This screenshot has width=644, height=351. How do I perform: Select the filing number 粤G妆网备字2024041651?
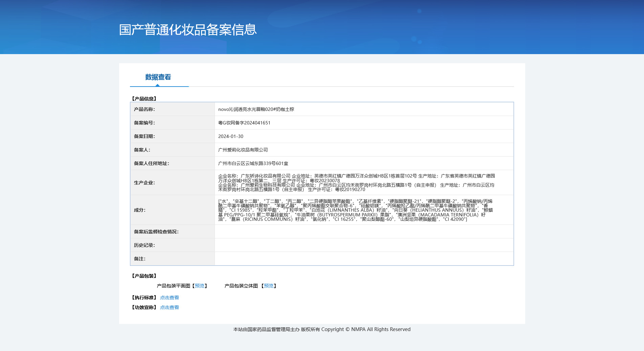tap(244, 123)
